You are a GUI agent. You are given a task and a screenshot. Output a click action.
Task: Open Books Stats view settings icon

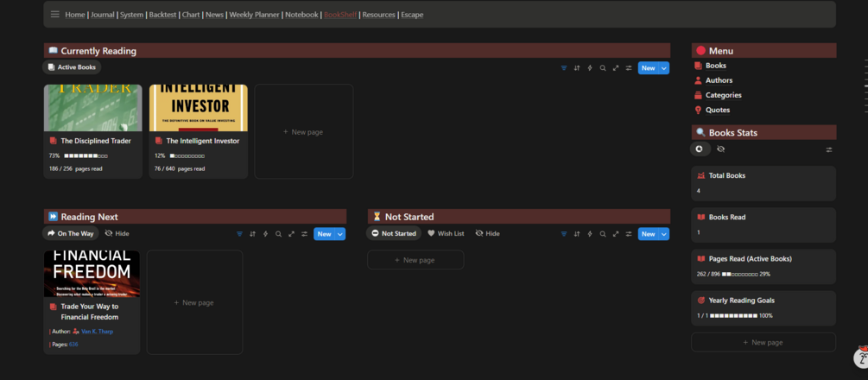(x=828, y=149)
